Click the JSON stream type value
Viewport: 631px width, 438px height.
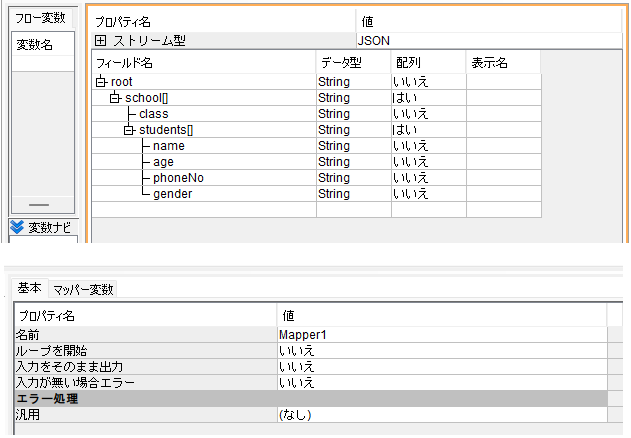(376, 41)
